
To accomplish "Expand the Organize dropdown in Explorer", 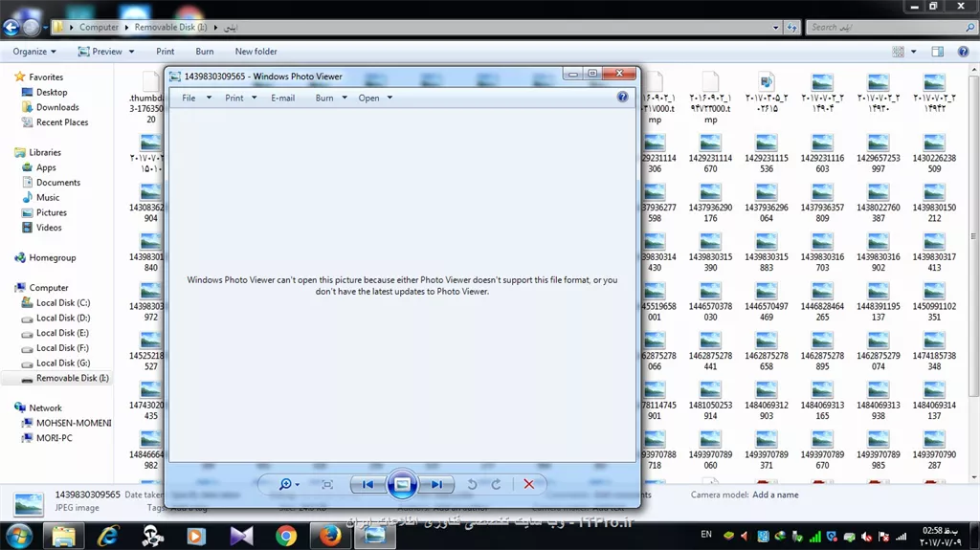I will pos(34,52).
